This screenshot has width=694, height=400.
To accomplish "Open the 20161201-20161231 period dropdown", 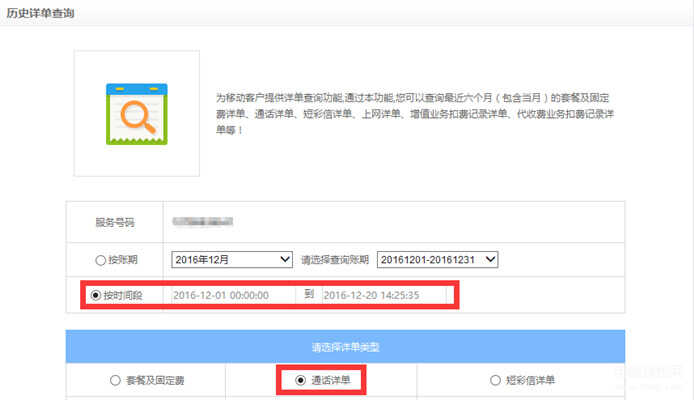I will (437, 260).
